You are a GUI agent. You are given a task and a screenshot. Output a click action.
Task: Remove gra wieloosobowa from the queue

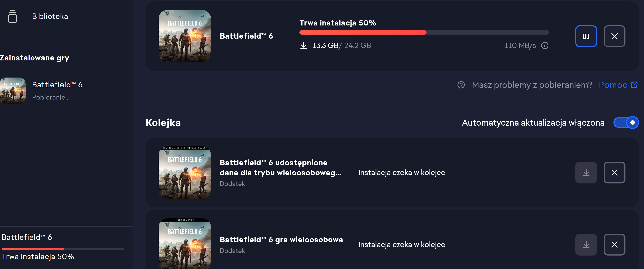click(614, 244)
